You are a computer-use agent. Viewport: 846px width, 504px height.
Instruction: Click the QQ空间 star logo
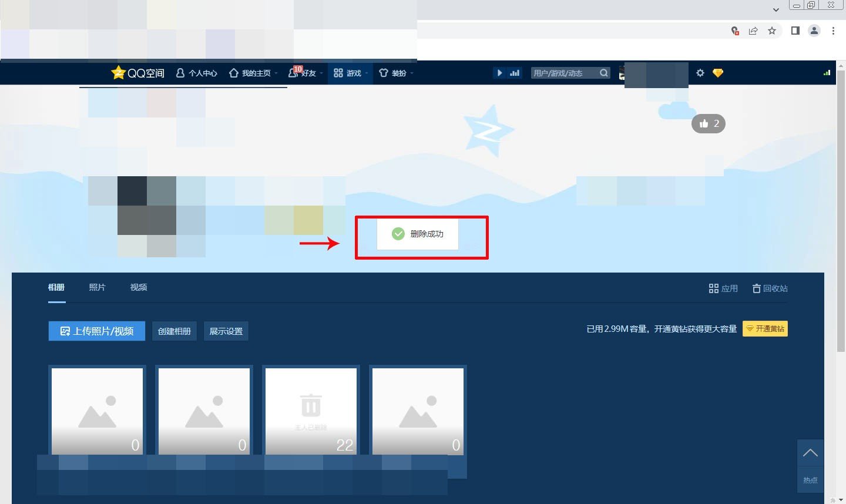coord(117,73)
